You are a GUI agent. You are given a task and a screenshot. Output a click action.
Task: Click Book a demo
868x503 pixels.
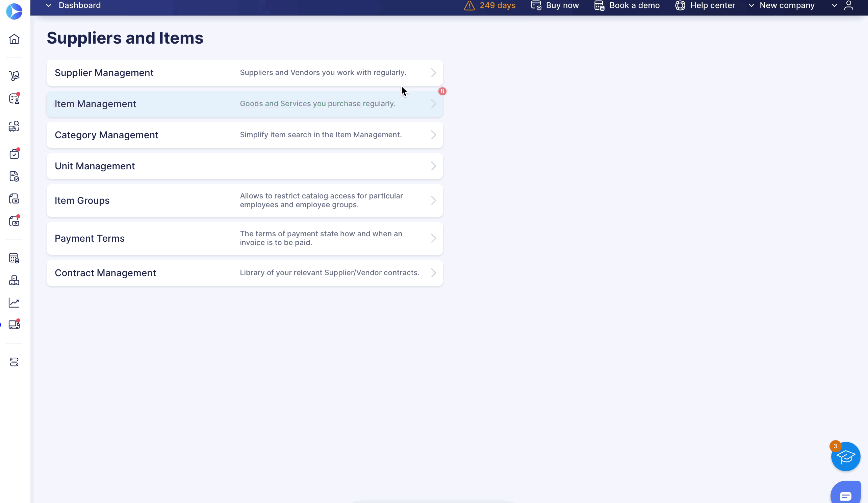pyautogui.click(x=627, y=5)
